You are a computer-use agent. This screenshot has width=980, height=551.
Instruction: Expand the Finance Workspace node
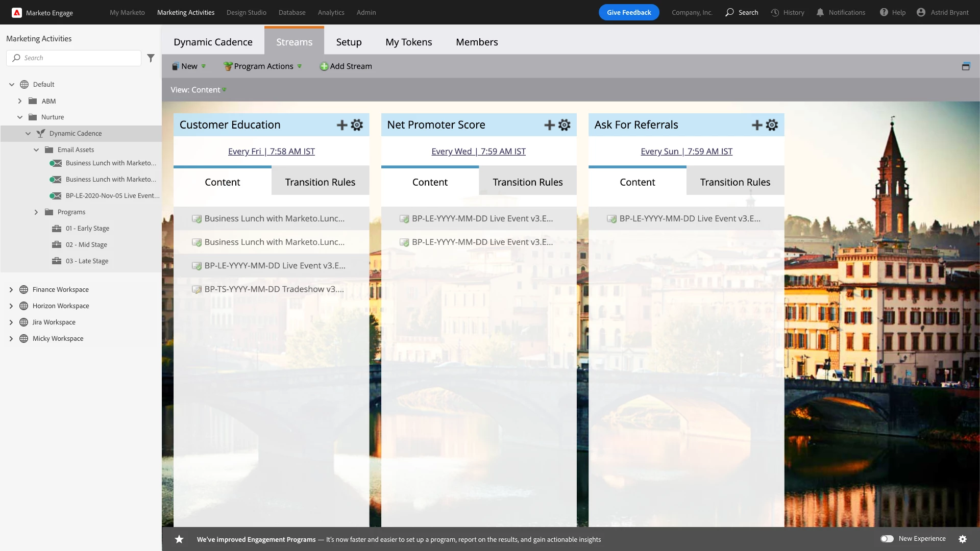[x=11, y=290]
